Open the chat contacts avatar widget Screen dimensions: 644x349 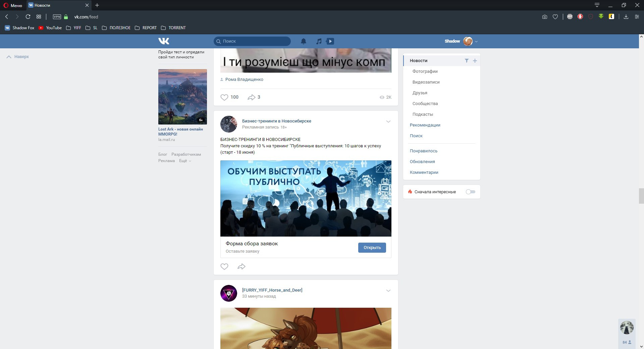[627, 328]
